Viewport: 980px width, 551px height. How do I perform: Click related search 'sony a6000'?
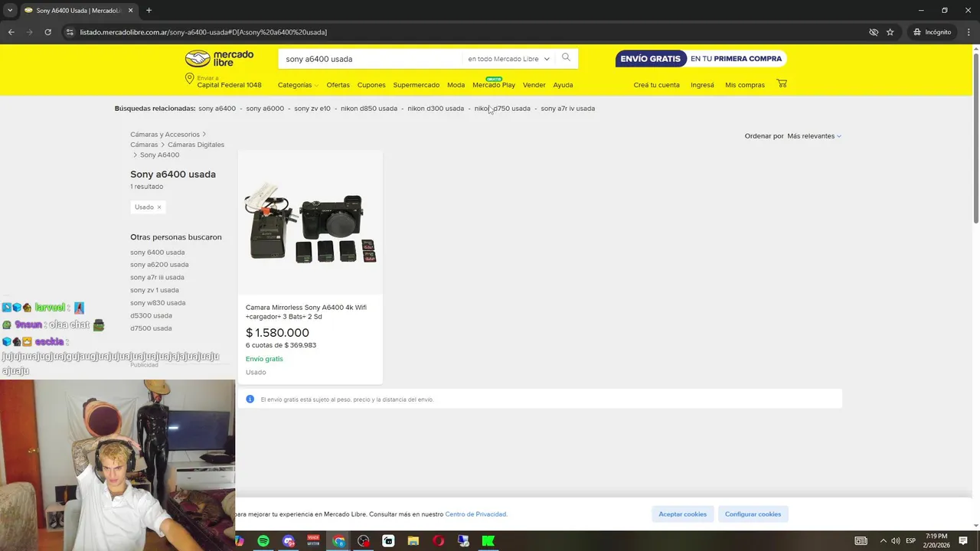coord(265,109)
